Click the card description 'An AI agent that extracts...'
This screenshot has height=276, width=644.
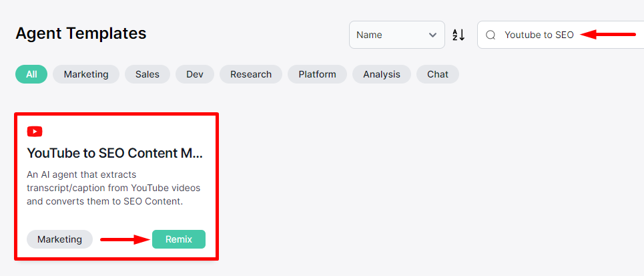click(x=113, y=188)
